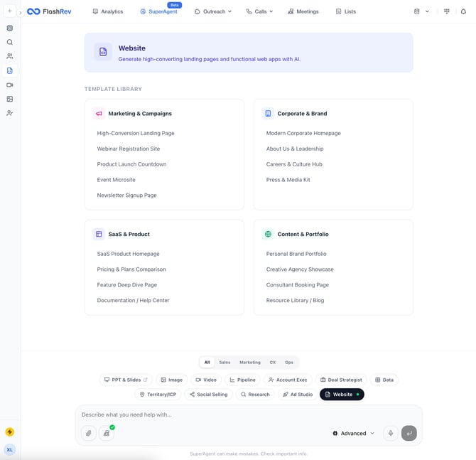Click the microphone voice input icon
The width and height of the screenshot is (476, 460).
point(391,433)
